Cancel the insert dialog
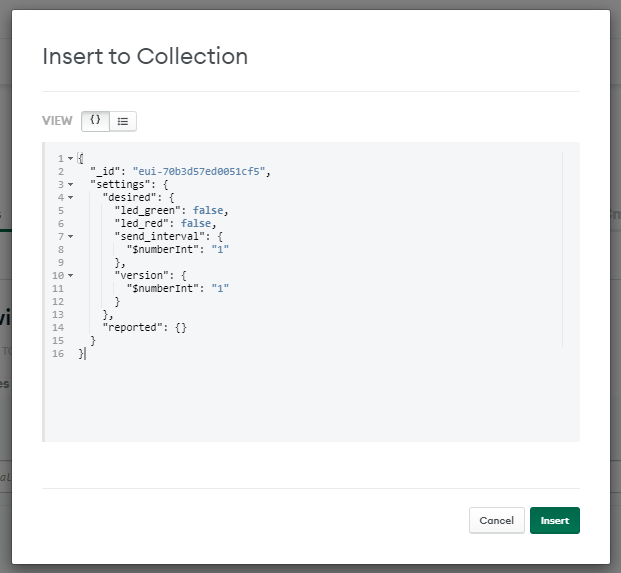 (497, 520)
